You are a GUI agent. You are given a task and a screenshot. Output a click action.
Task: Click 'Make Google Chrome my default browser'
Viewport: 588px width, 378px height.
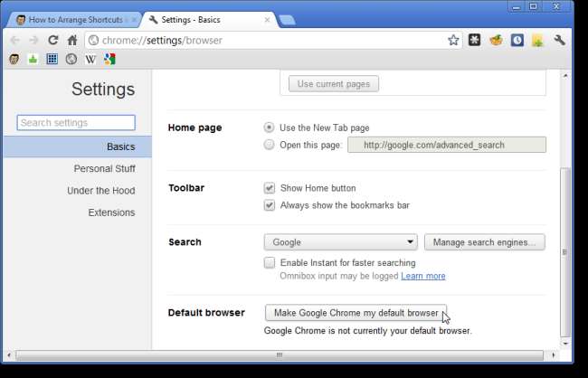click(x=356, y=313)
